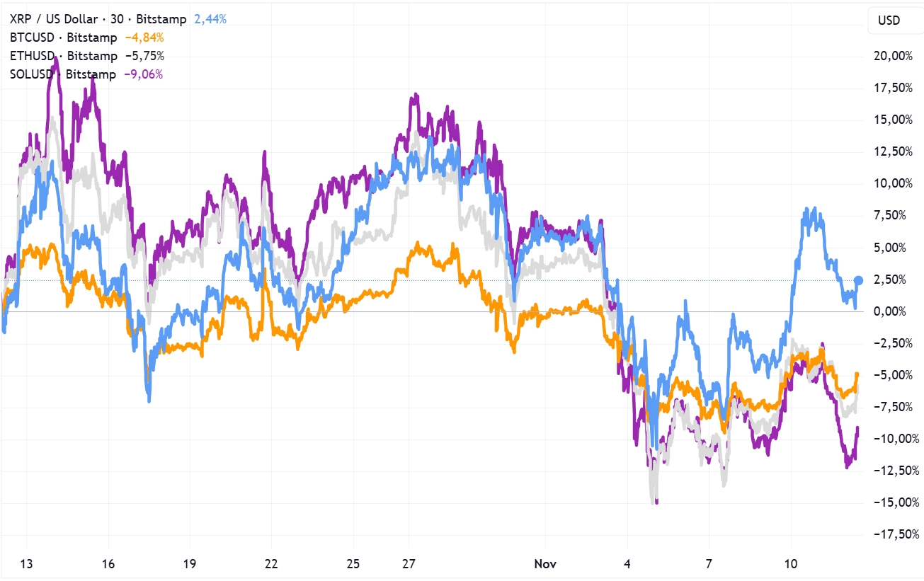The image size is (924, 581).
Task: Click the 27 date on time axis
Action: pos(409,564)
